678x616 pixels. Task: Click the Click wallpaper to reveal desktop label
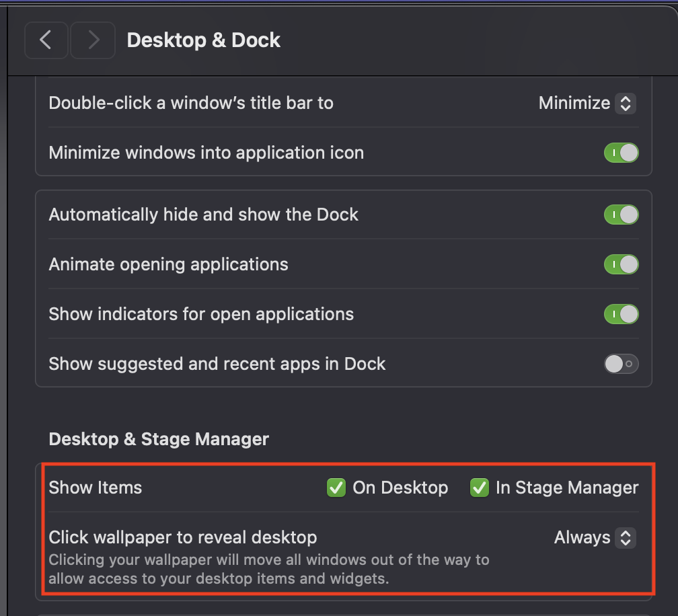click(183, 537)
